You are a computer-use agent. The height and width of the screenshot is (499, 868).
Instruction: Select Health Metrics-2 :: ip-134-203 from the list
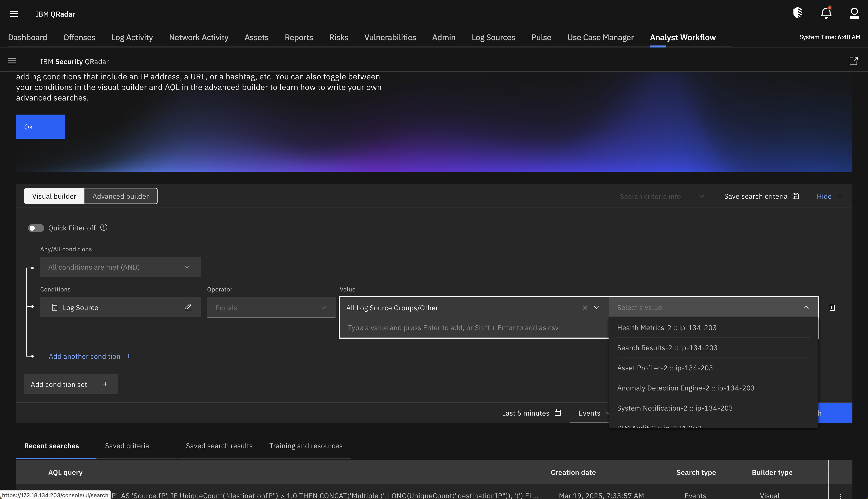point(666,327)
